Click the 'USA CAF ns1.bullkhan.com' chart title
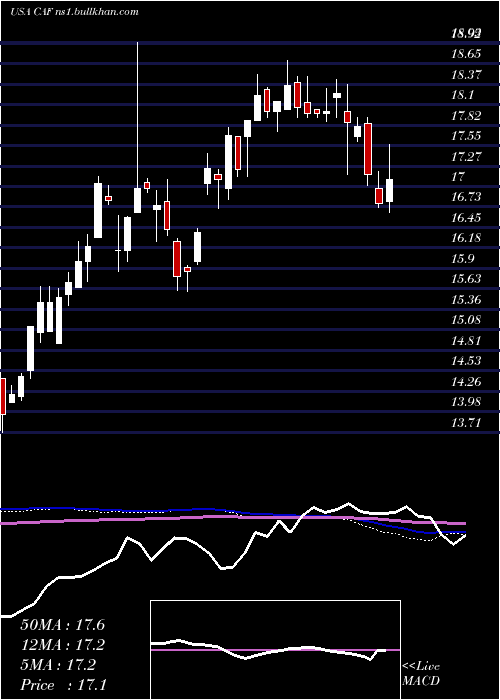The image size is (500, 700). [x=75, y=12]
